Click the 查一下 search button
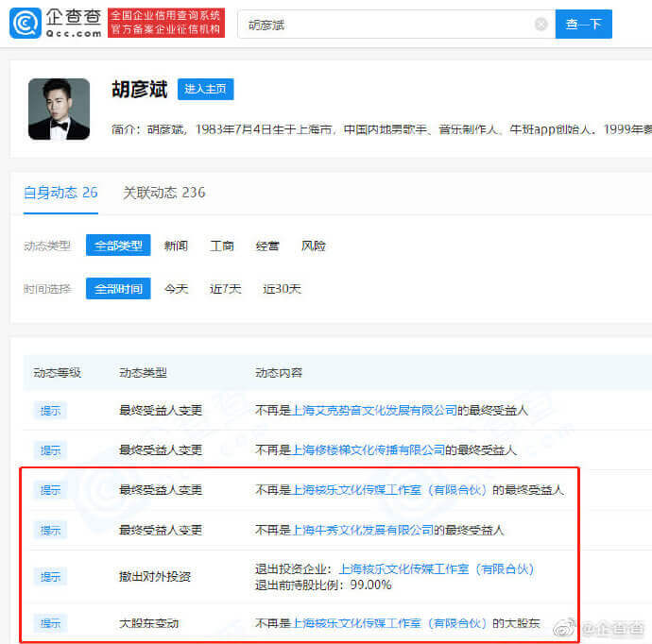 pyautogui.click(x=583, y=25)
